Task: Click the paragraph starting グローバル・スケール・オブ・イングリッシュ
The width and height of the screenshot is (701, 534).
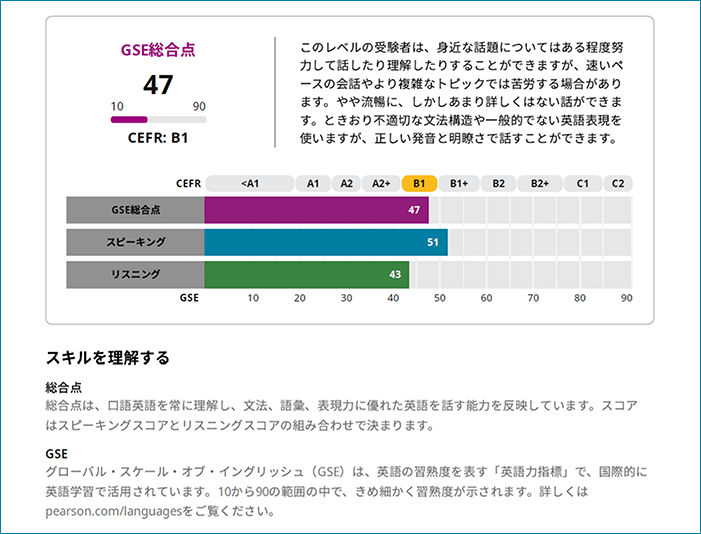Action: tap(346, 492)
